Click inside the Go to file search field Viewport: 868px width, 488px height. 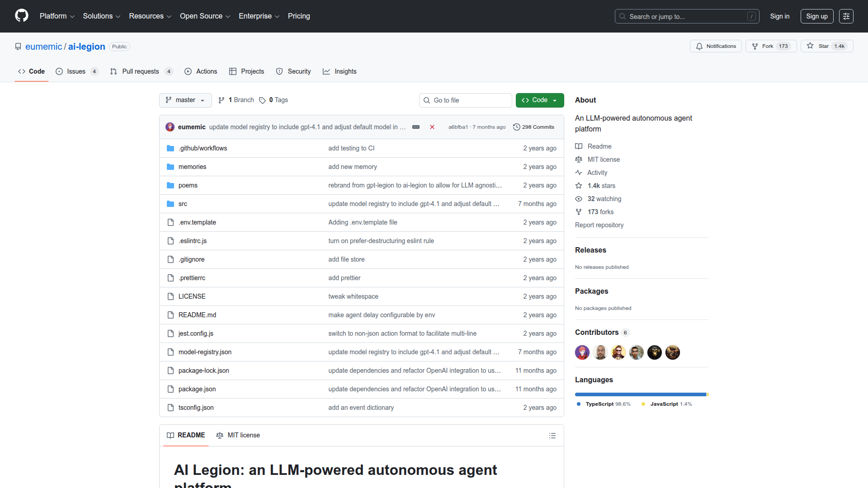point(465,100)
